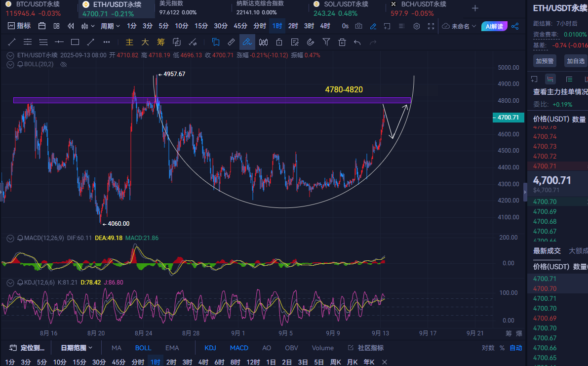Toggle the BOLL indicator in bottom bar
The image size is (588, 366).
point(143,348)
